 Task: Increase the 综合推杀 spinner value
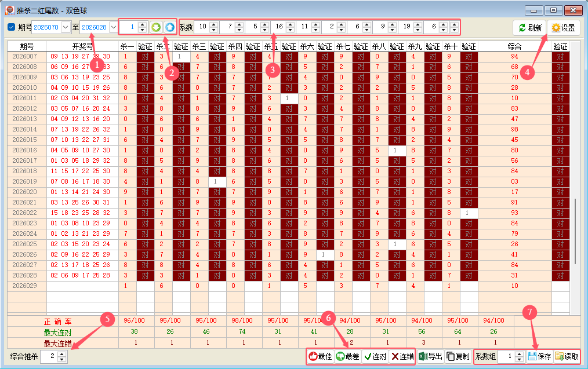point(63,354)
